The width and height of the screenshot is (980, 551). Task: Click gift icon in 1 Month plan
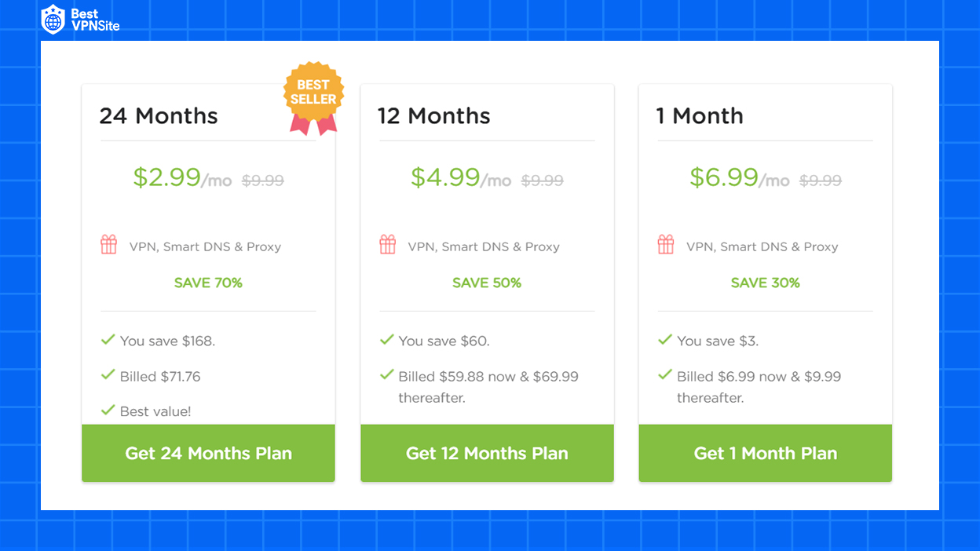pos(666,245)
